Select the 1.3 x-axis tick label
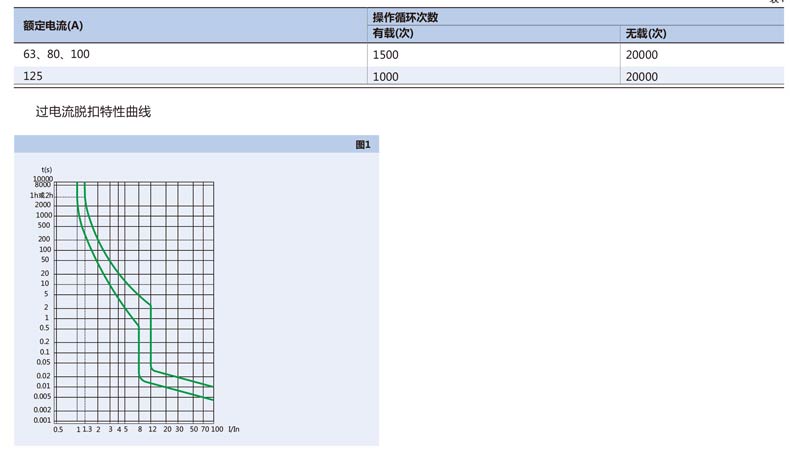Screen dimensions: 790x459 [87, 429]
